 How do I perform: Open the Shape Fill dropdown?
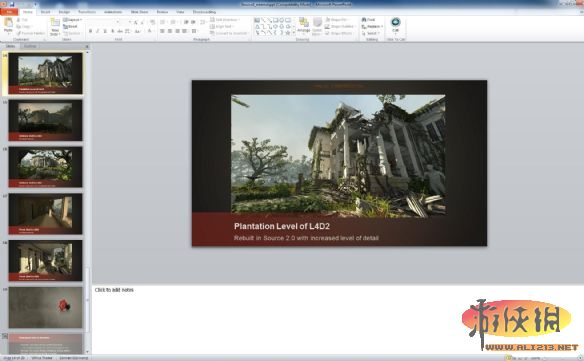[337, 20]
